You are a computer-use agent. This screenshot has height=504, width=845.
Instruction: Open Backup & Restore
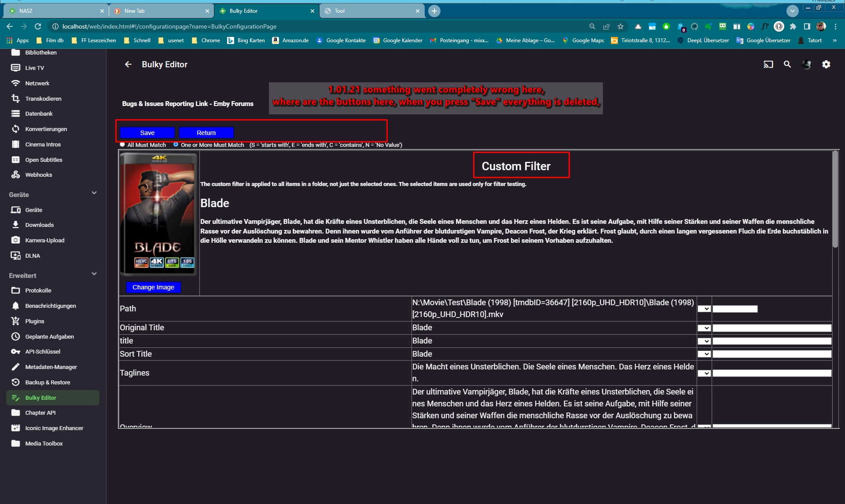[47, 382]
